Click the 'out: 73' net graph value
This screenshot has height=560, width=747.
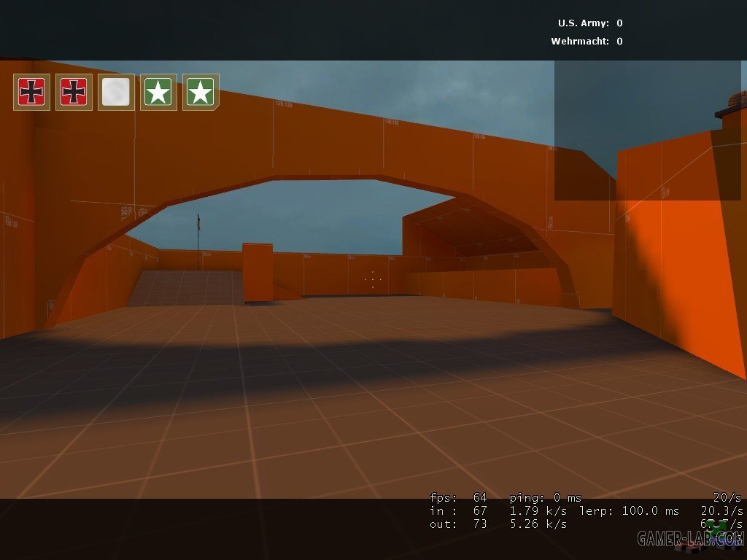(x=458, y=524)
